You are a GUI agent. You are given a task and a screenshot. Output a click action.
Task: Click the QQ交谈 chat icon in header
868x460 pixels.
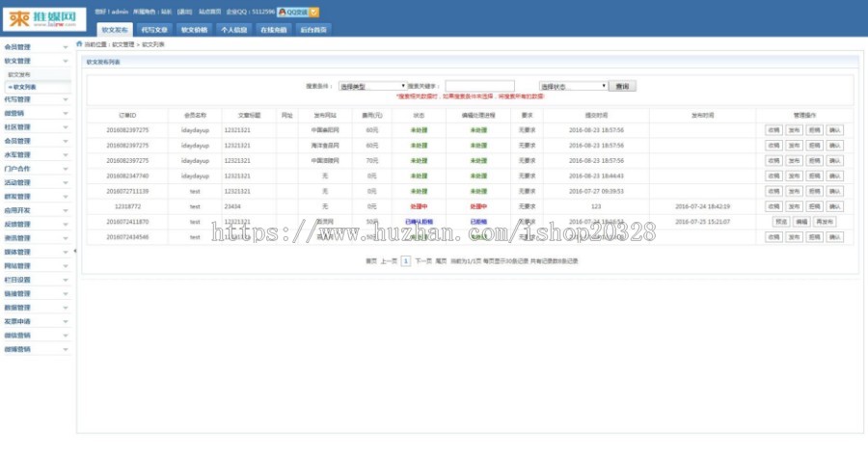point(297,12)
